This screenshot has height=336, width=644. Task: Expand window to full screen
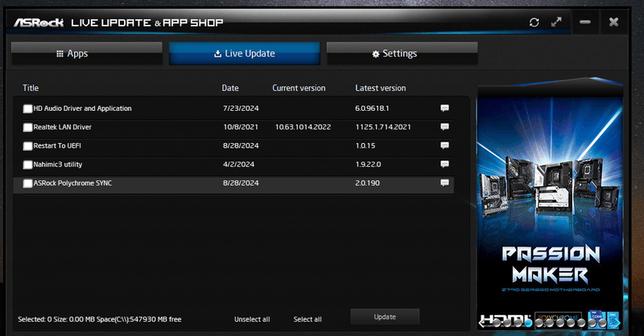pyautogui.click(x=556, y=23)
